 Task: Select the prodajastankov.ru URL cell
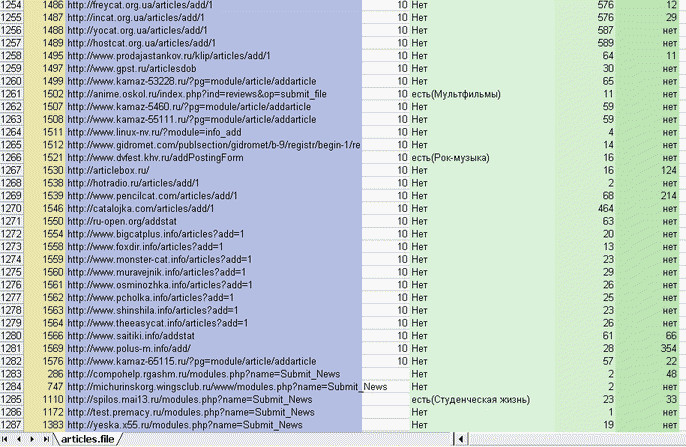click(214, 56)
